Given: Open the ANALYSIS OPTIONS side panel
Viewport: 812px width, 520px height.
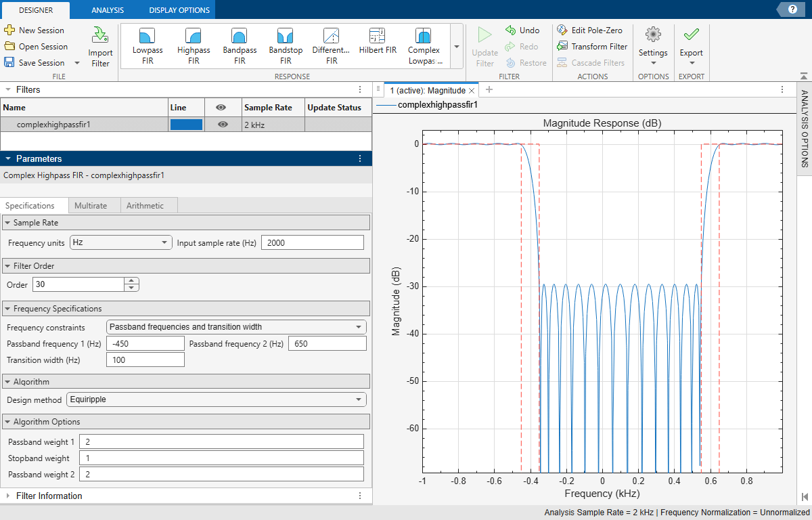Looking at the screenshot, I should (x=805, y=129).
